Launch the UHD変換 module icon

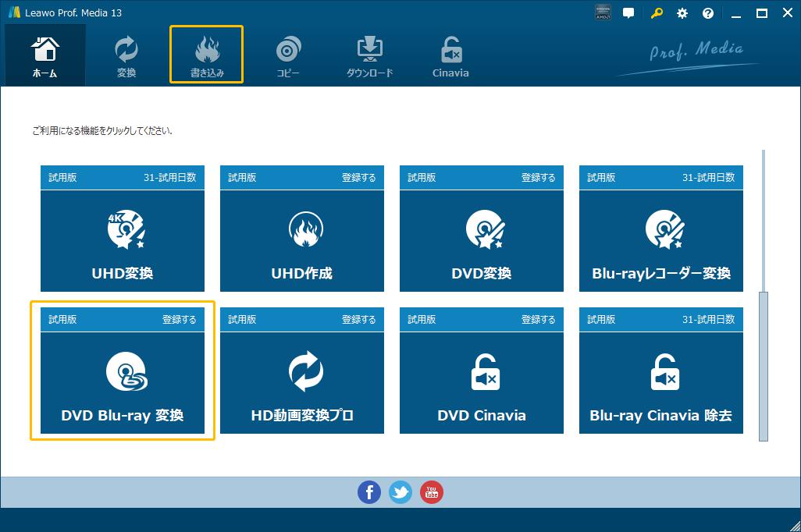tap(126, 229)
